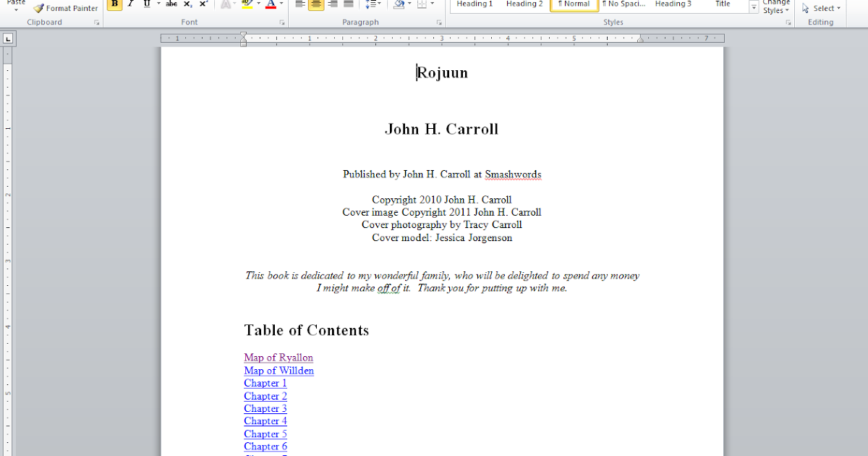Click the right indent ruler marker
The image size is (868, 456).
pyautogui.click(x=640, y=41)
